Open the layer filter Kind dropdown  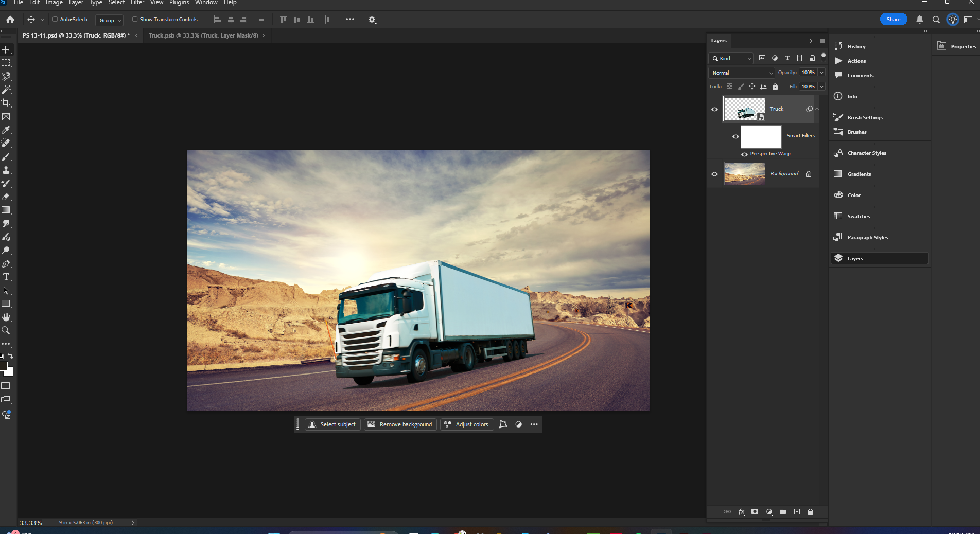click(x=730, y=58)
